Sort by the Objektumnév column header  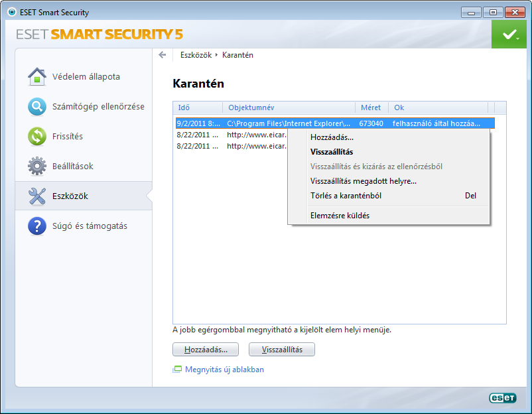pos(289,107)
